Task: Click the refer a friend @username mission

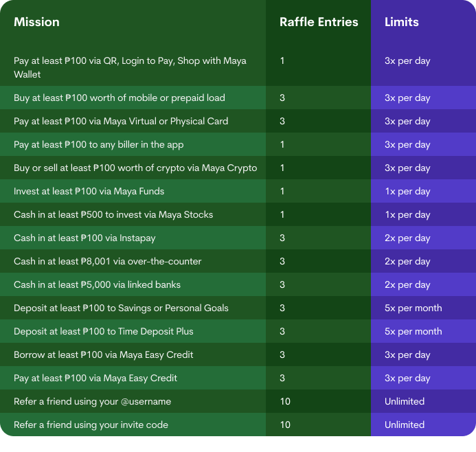Action: [x=93, y=402]
